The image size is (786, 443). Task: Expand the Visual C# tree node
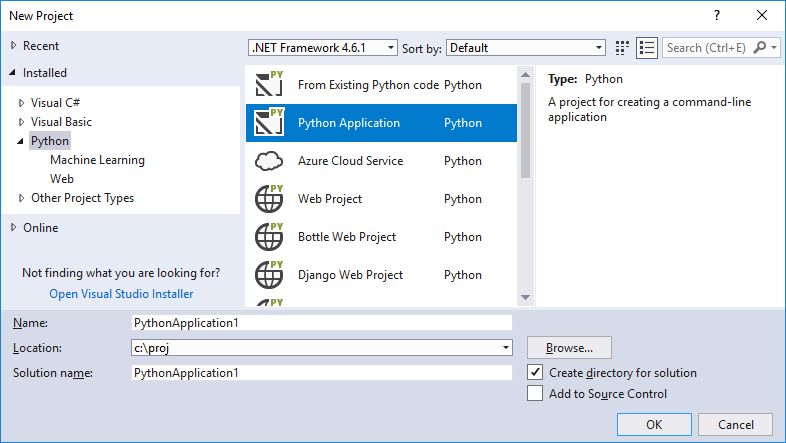pos(21,103)
